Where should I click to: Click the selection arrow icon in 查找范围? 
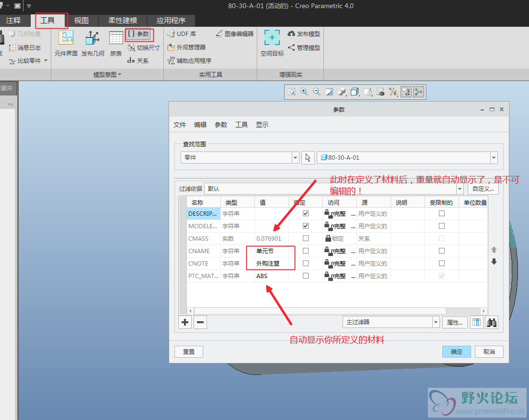(308, 158)
